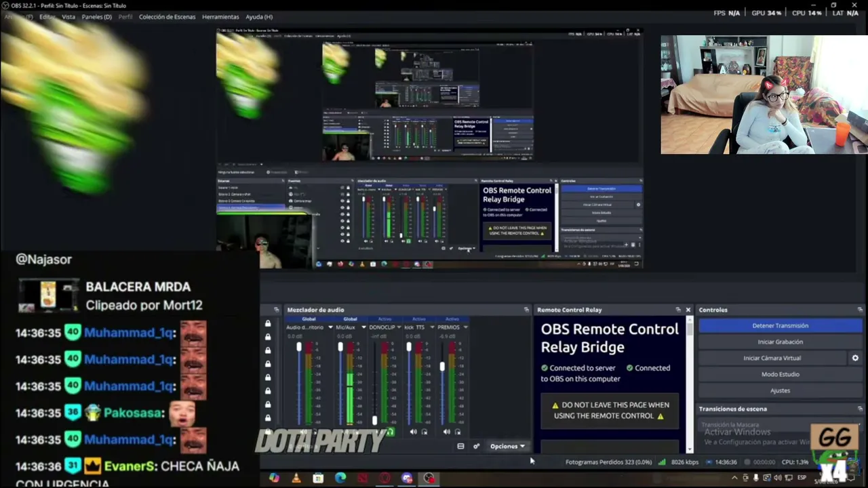
Task: Toggle the fourth source lock icon from top
Action: tap(268, 364)
